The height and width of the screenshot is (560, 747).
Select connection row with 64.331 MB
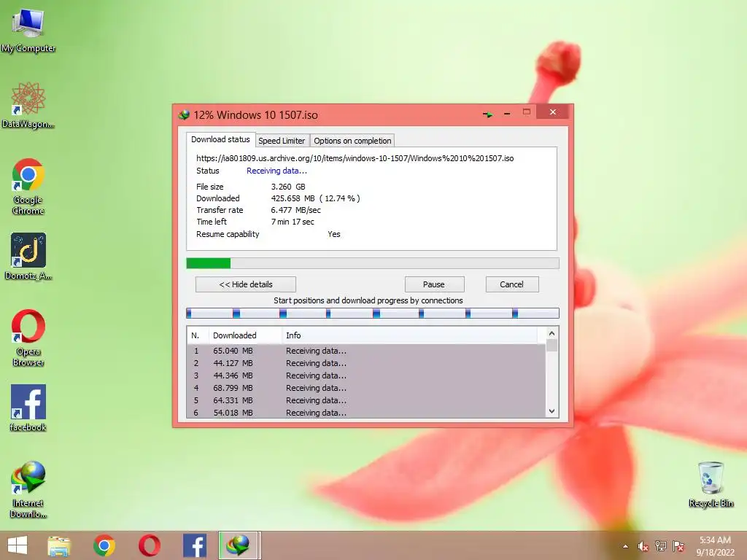pyautogui.click(x=366, y=400)
